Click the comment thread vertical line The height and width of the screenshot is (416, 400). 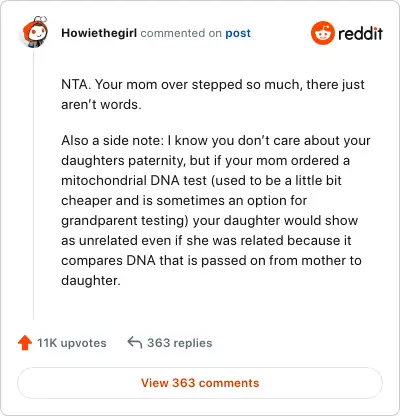tap(34, 185)
